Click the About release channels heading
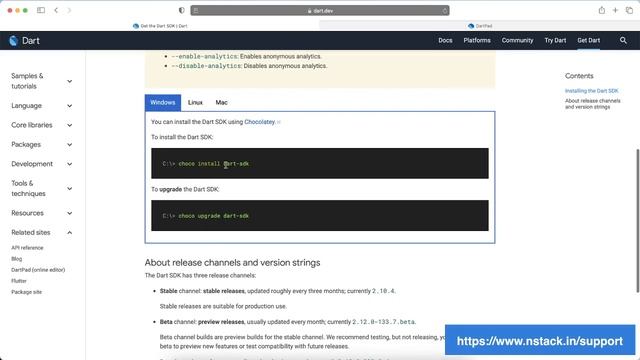Image resolution: width=640 pixels, height=360 pixels. coord(232,262)
